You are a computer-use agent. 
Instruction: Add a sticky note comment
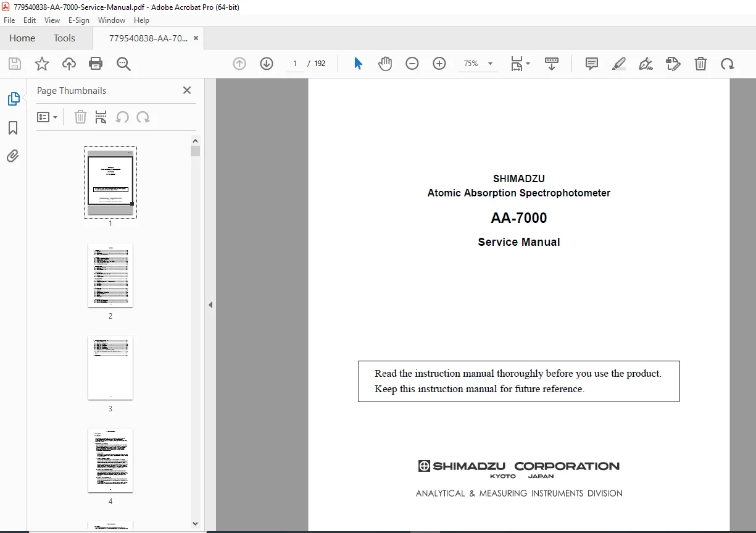[592, 64]
